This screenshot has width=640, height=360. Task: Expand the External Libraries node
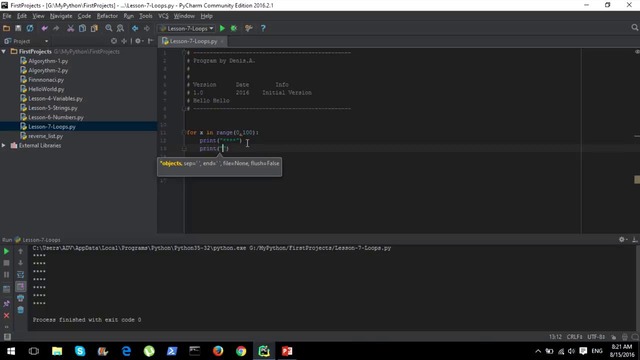[4, 145]
